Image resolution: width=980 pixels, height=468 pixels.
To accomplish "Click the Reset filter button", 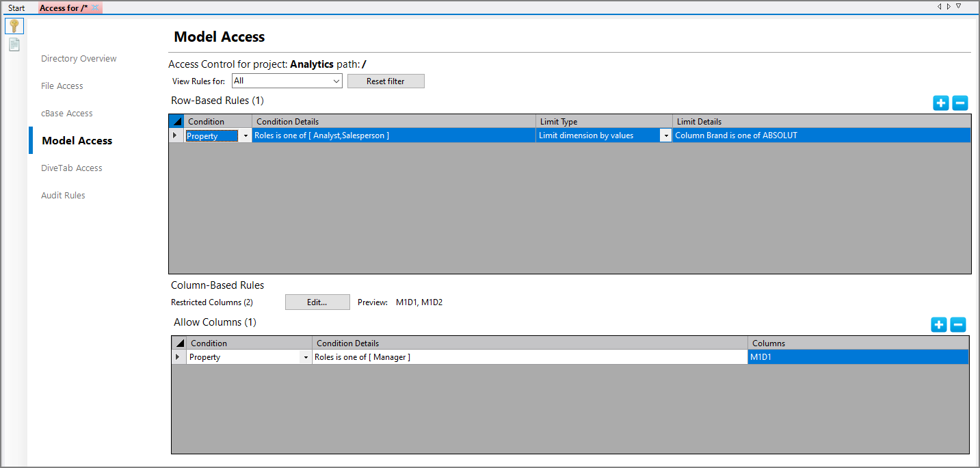I will [x=386, y=81].
